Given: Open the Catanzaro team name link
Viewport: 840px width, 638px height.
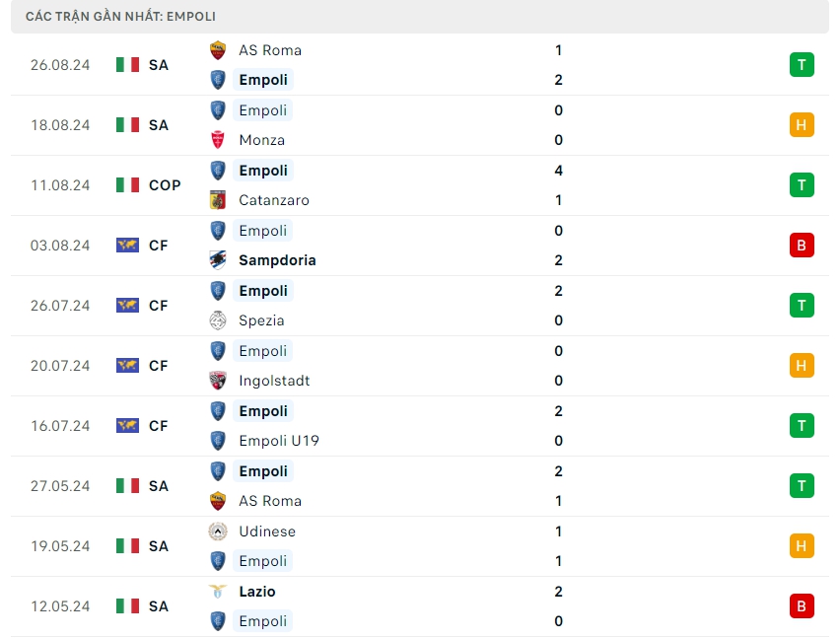Looking at the screenshot, I should pyautogui.click(x=274, y=200).
